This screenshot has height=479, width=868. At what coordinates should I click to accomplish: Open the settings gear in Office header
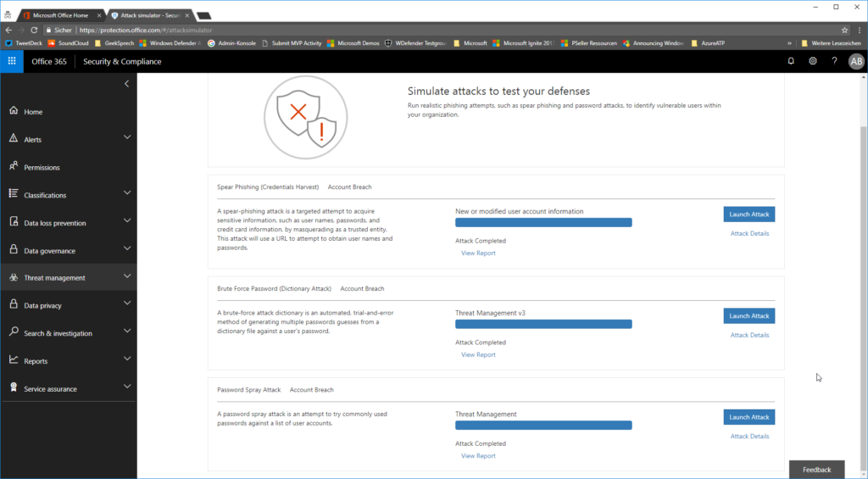pyautogui.click(x=813, y=61)
